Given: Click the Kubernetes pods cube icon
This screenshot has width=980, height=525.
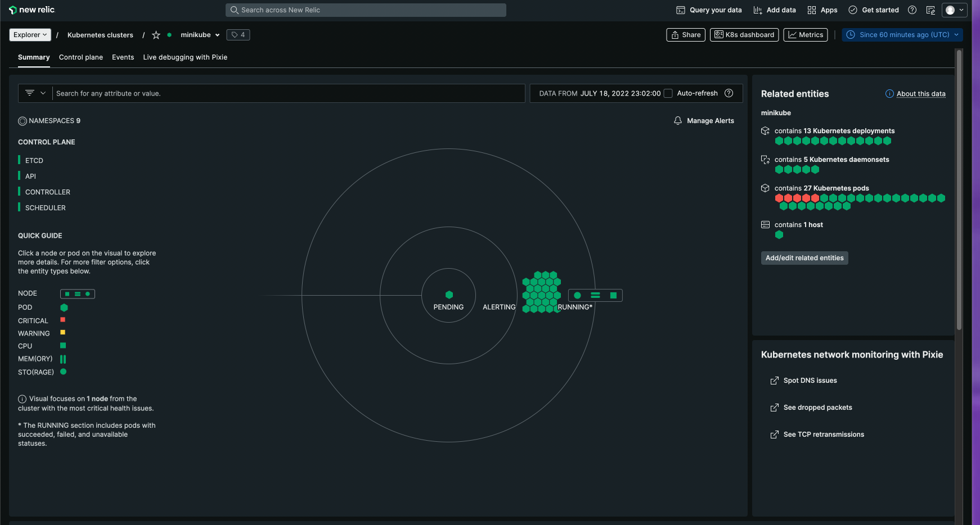Looking at the screenshot, I should pos(765,188).
